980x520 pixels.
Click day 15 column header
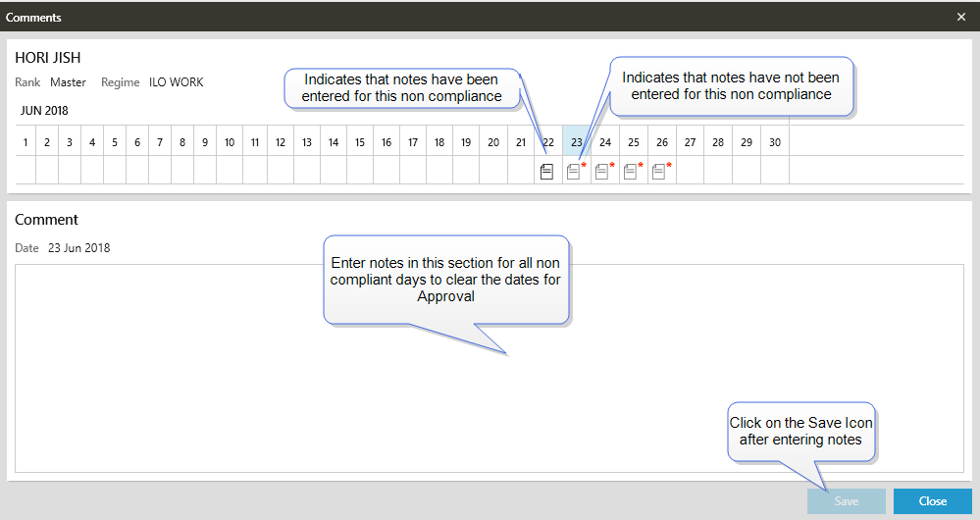point(360,142)
